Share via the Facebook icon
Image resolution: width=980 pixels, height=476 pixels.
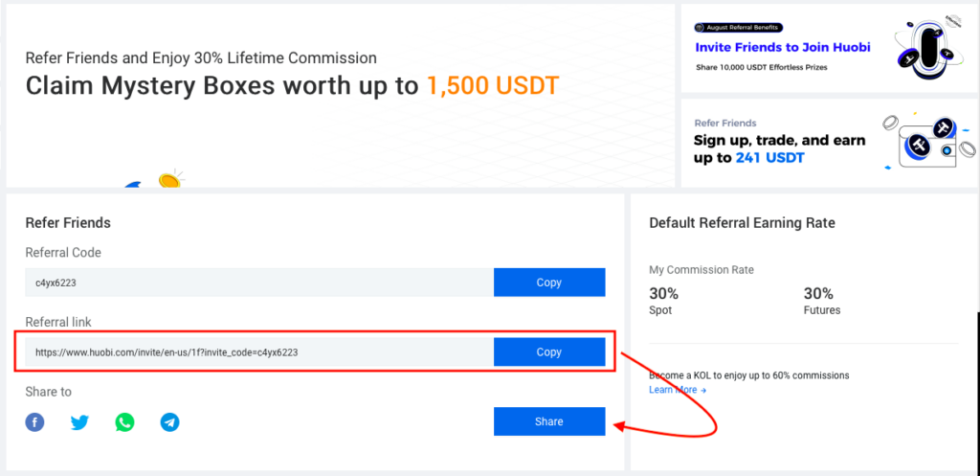[x=35, y=422]
